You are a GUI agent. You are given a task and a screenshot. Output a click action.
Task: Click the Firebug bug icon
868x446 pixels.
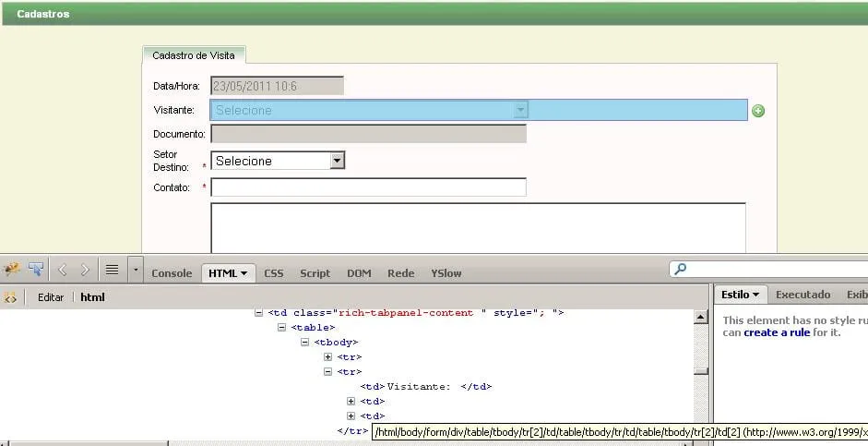(x=12, y=270)
